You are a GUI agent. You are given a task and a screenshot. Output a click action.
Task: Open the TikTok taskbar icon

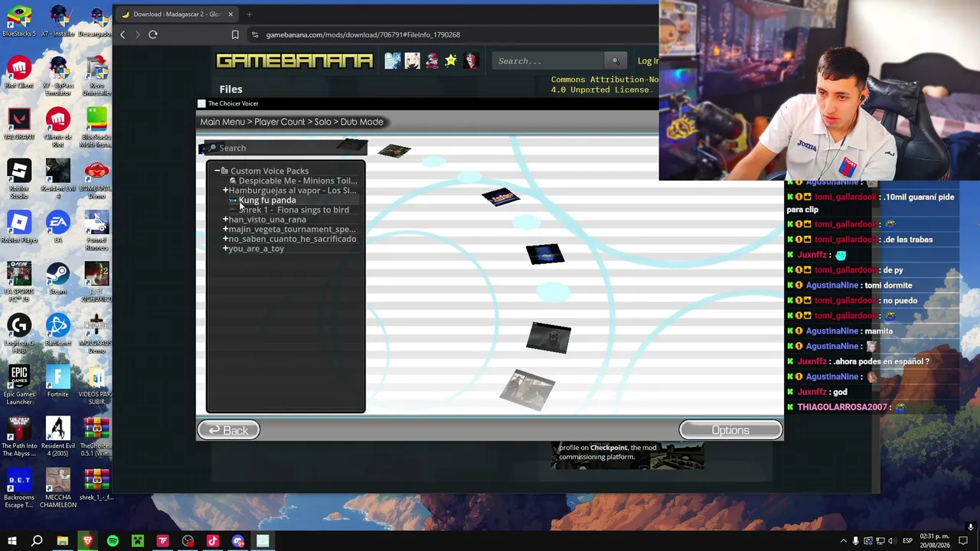[213, 541]
